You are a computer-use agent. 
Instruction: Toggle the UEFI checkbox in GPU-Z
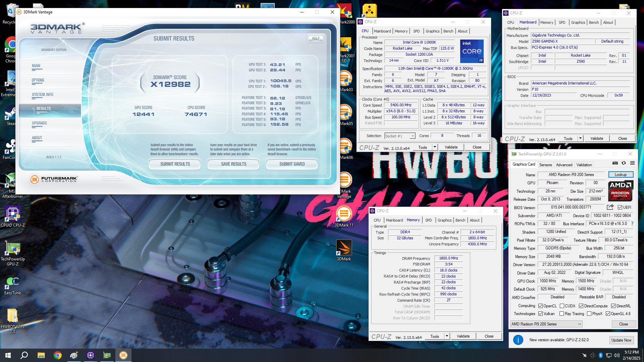[620, 207]
